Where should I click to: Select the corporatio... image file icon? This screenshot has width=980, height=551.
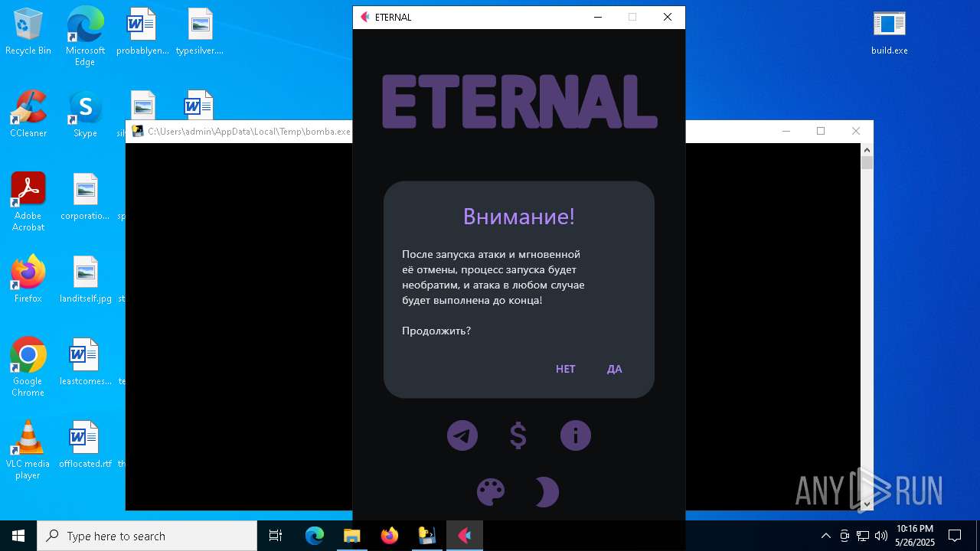[85, 197]
